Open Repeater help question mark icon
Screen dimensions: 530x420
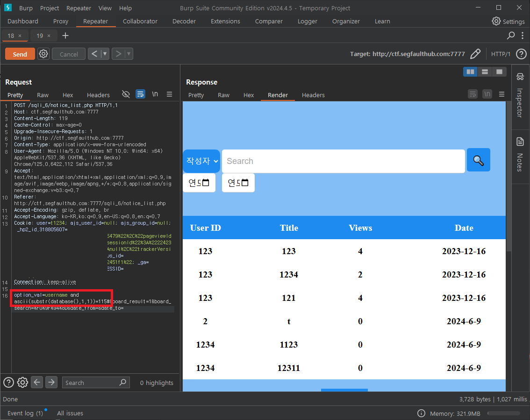pos(521,54)
